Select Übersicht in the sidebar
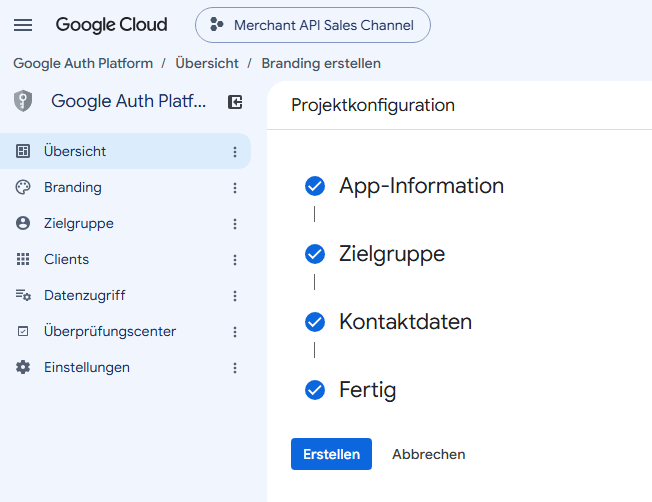Image resolution: width=652 pixels, height=502 pixels. click(x=125, y=151)
